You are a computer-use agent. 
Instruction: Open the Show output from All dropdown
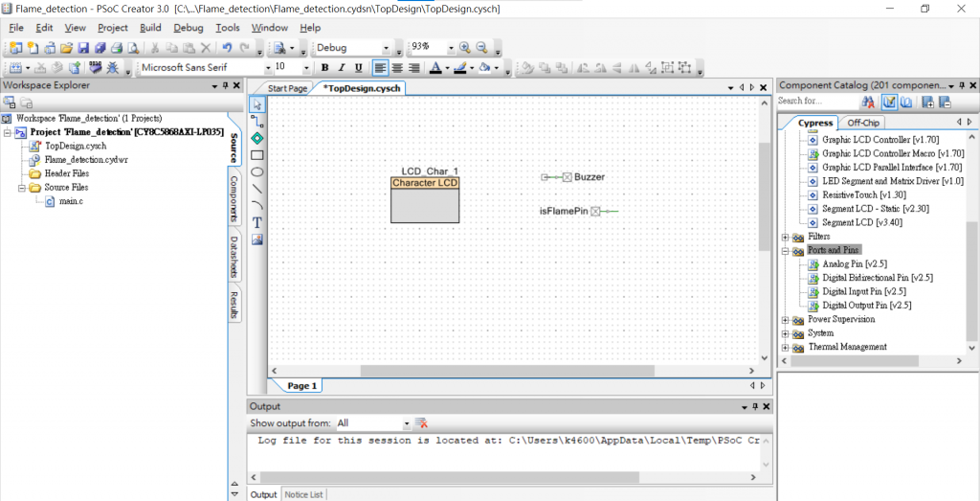[x=407, y=423]
